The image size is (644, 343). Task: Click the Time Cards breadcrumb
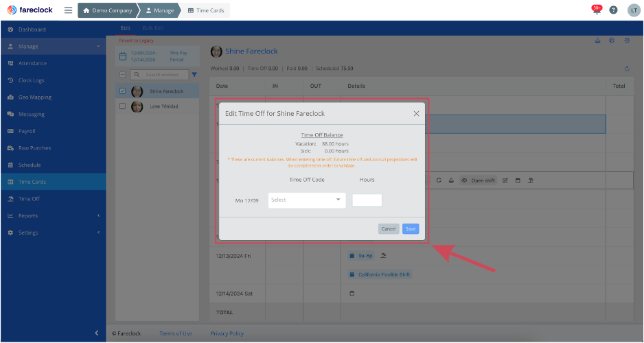click(x=206, y=11)
